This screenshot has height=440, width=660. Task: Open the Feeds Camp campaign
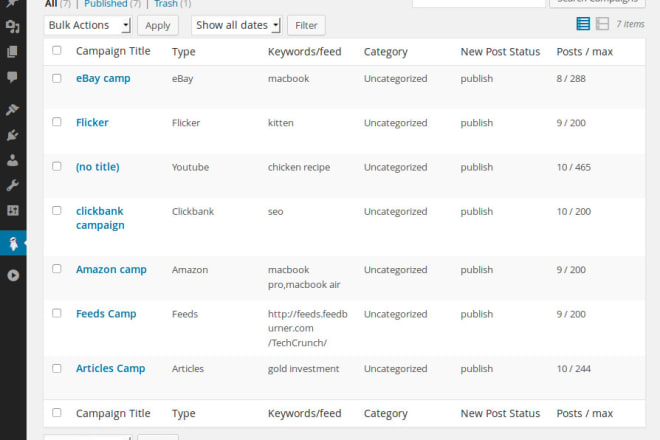pos(106,314)
